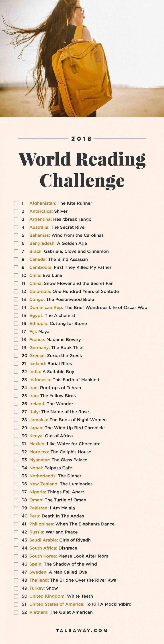Click the Dominican Rep country label
The height and width of the screenshot is (644, 164).
[46, 308]
